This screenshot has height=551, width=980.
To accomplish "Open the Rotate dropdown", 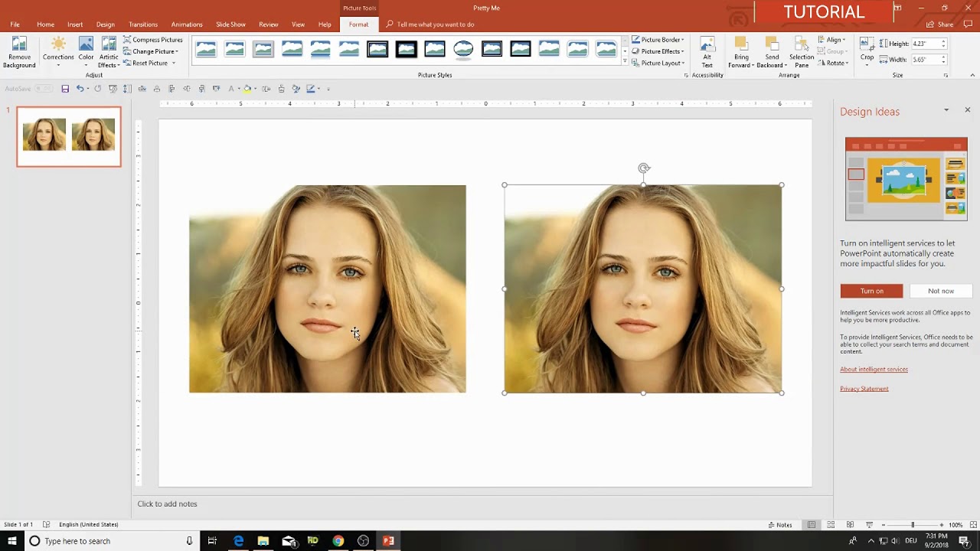I will click(833, 63).
